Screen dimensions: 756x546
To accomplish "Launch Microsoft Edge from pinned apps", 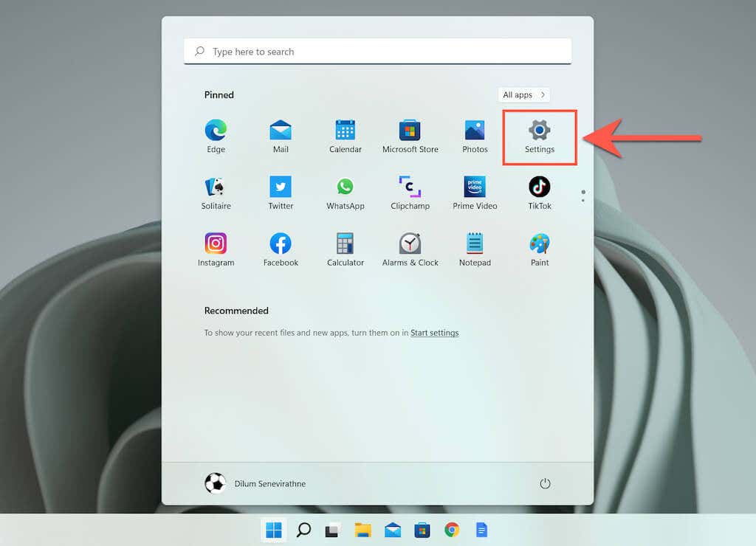I will pyautogui.click(x=216, y=136).
